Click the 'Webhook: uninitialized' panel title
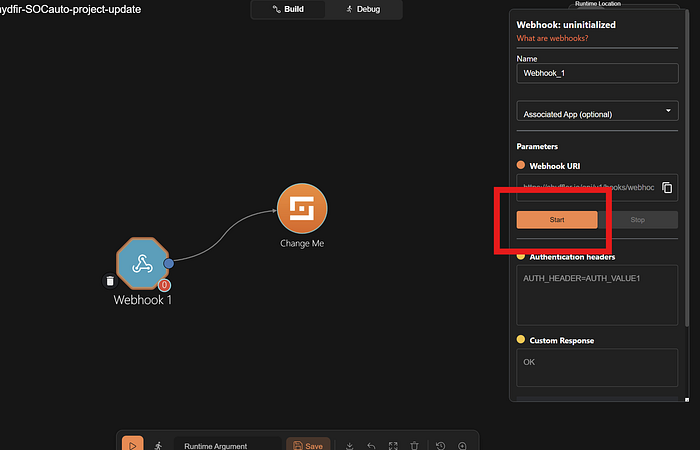 [x=566, y=25]
